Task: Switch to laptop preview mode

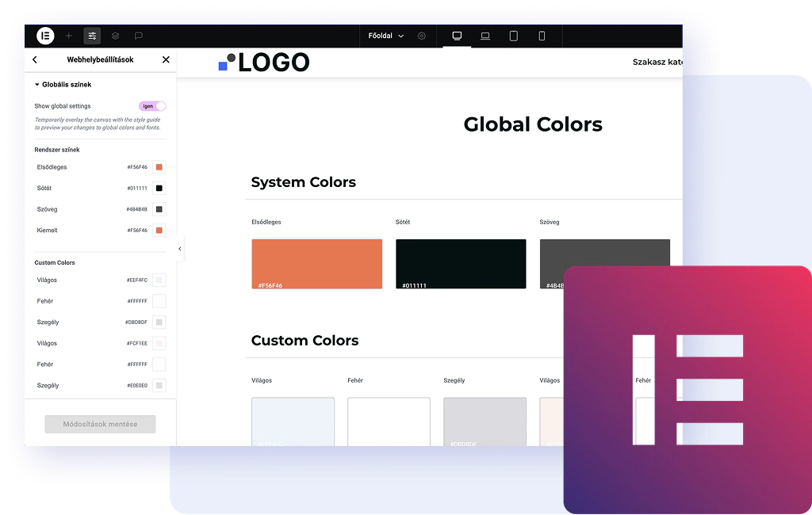Action: (x=485, y=36)
